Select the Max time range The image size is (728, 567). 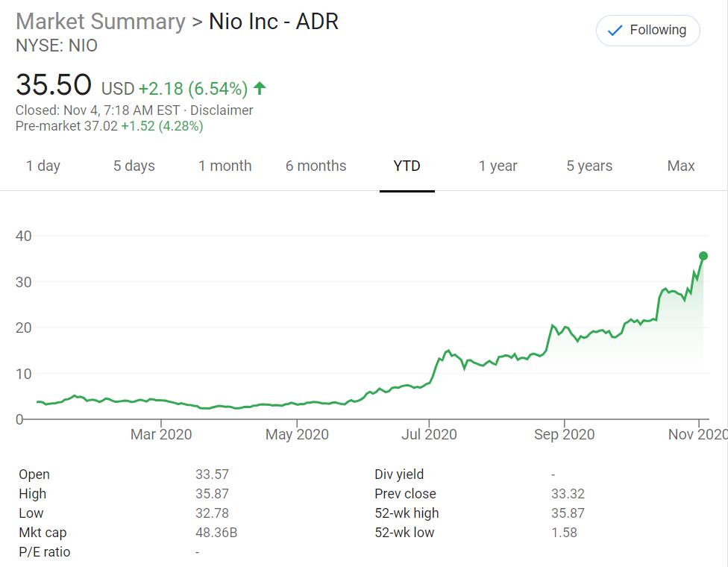pos(680,166)
